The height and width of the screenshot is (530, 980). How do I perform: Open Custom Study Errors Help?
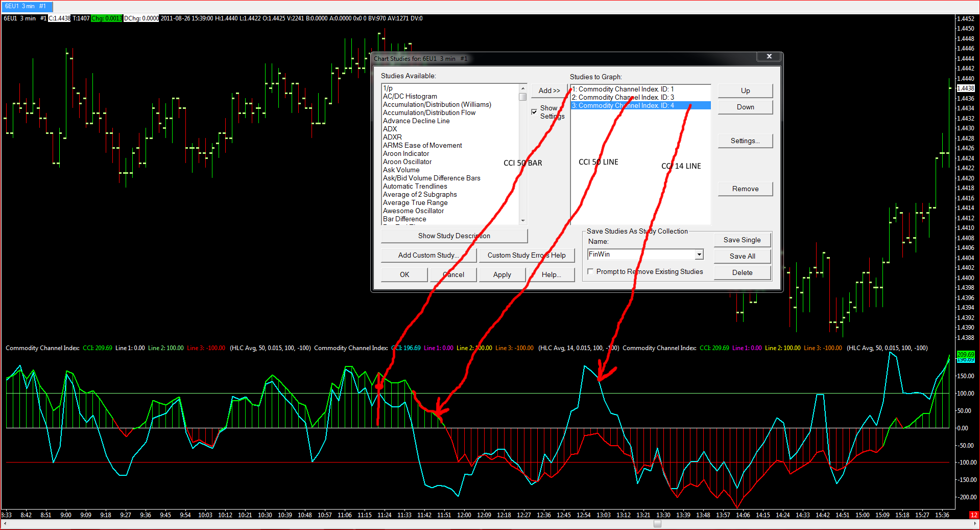(x=527, y=255)
